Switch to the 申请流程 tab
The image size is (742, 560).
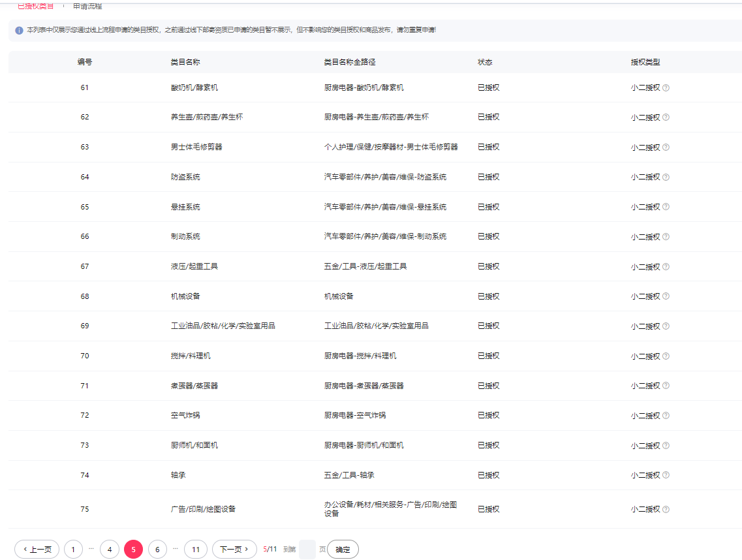[x=87, y=6]
